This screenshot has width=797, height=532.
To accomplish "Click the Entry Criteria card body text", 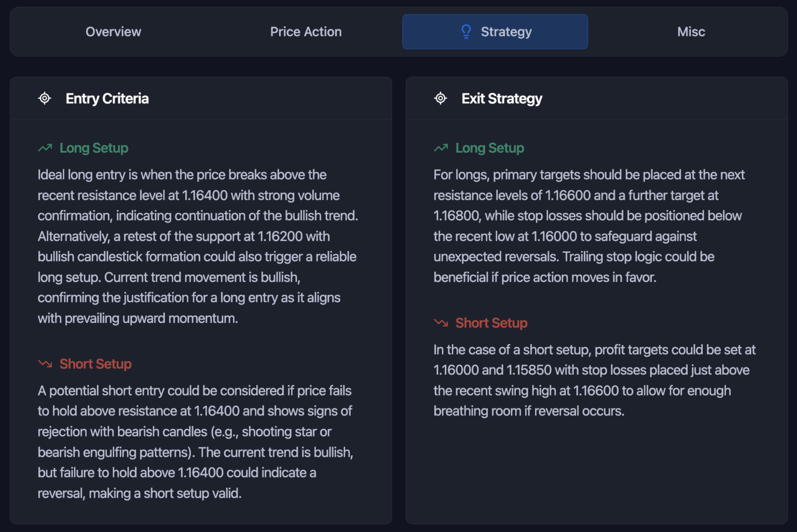I will coord(197,246).
